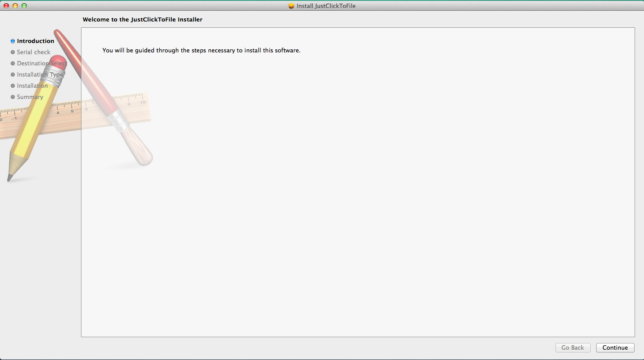
Task: Select the Serial check step
Action: point(34,52)
